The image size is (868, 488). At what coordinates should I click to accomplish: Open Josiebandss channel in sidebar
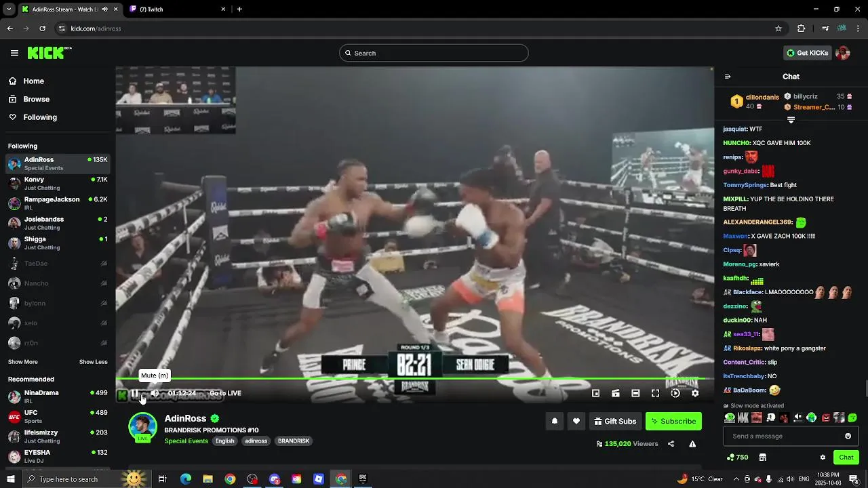click(x=58, y=223)
